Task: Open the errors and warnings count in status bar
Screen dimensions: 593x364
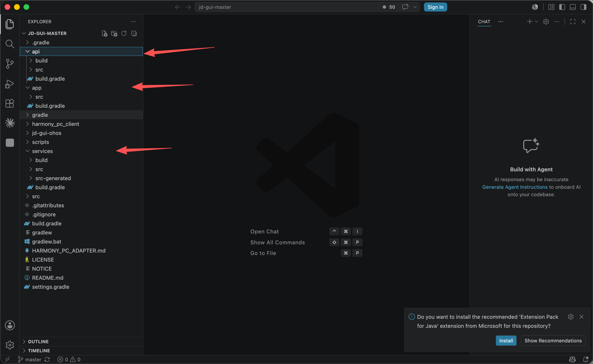Action: (x=69, y=359)
